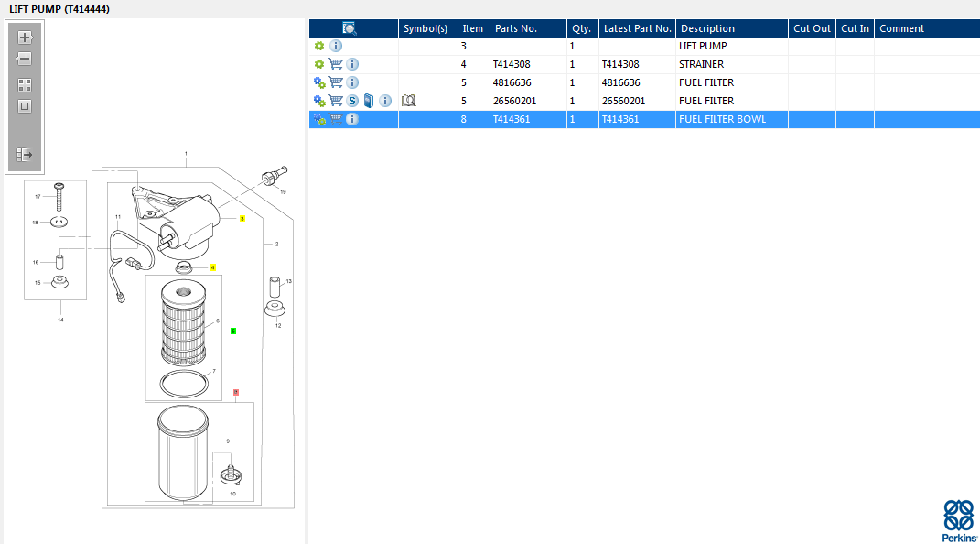Select green callout 5 on the diagram
This screenshot has height=544, width=980.
tap(233, 331)
